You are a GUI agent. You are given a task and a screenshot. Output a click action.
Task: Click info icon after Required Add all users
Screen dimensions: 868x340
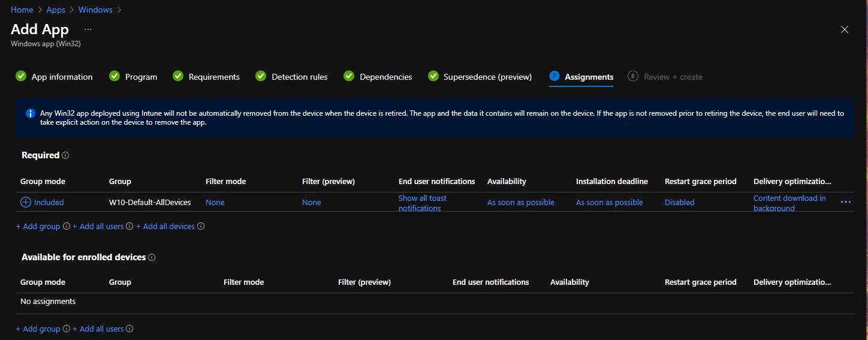click(x=130, y=227)
